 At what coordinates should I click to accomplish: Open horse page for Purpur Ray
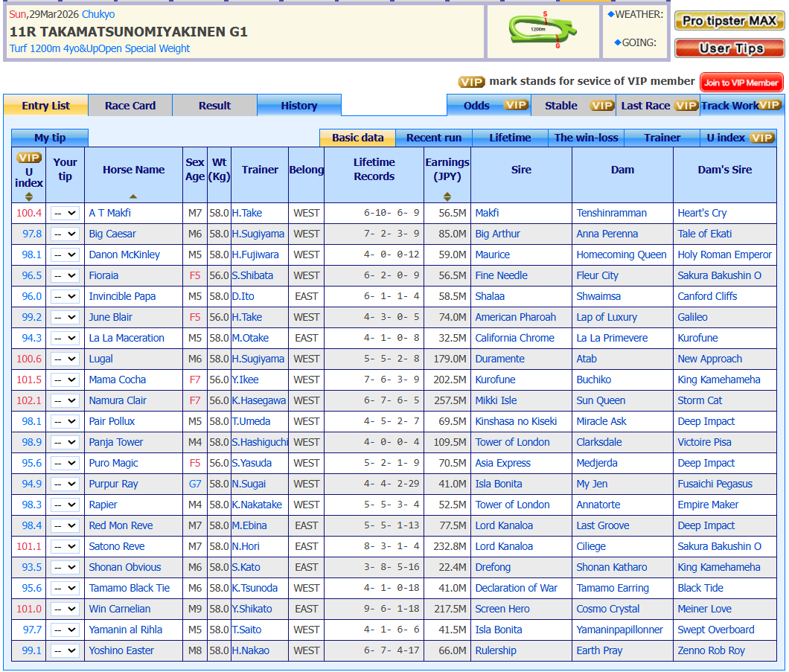click(113, 484)
